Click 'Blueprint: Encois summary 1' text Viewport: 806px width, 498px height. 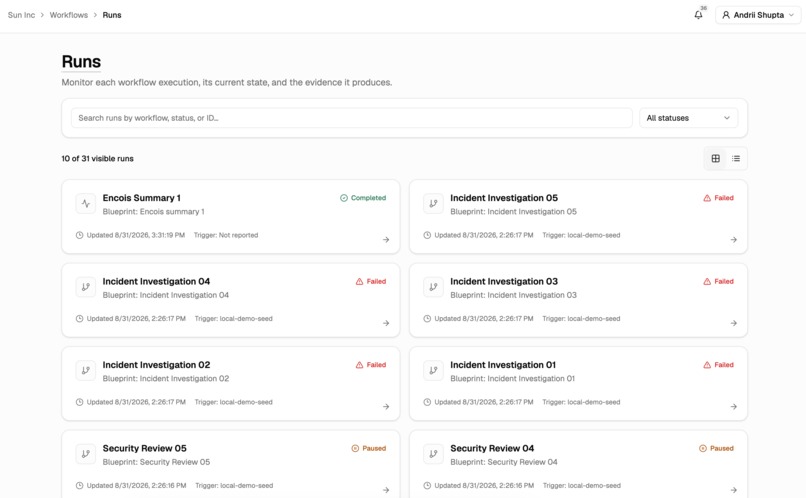point(153,212)
